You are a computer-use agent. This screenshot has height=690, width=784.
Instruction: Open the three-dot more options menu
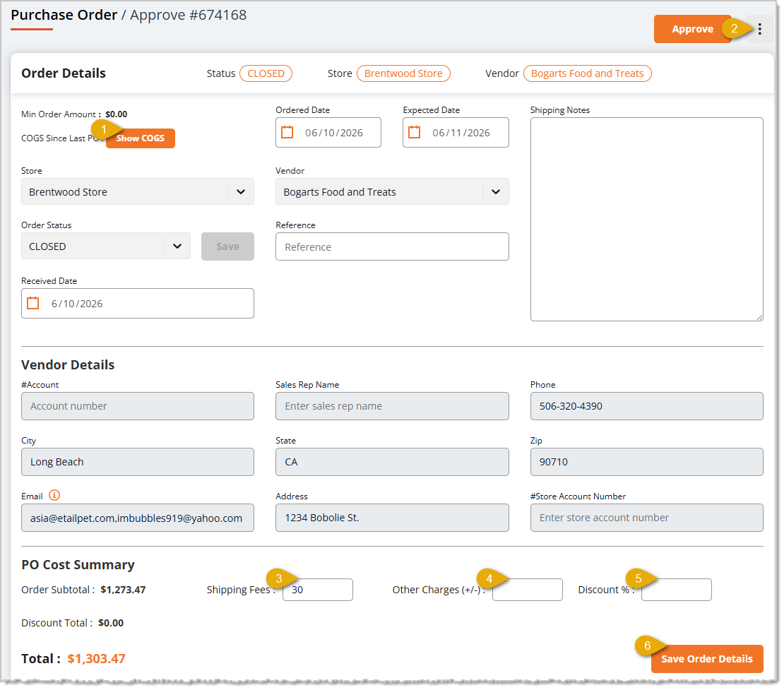coord(759,29)
